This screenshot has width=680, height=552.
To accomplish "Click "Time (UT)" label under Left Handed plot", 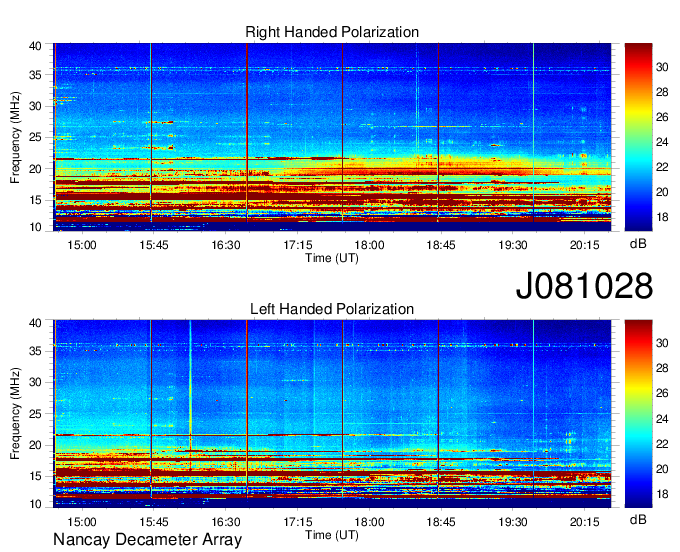I will click(x=332, y=535).
